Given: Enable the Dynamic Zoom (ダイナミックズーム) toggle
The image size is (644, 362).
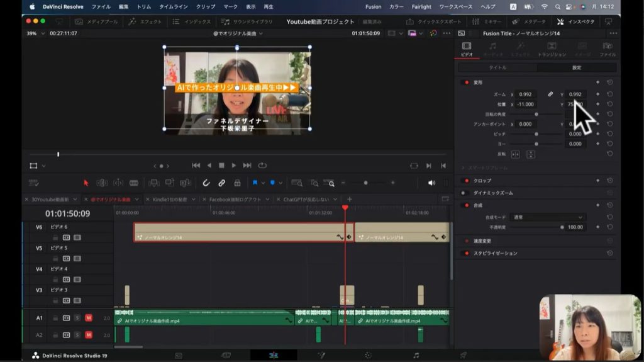Looking at the screenshot, I should [x=466, y=193].
